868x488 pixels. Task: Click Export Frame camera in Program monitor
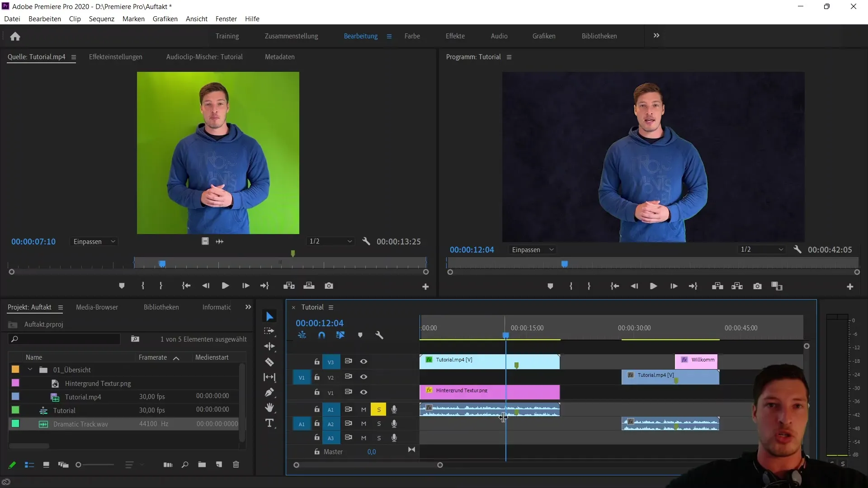click(x=758, y=286)
